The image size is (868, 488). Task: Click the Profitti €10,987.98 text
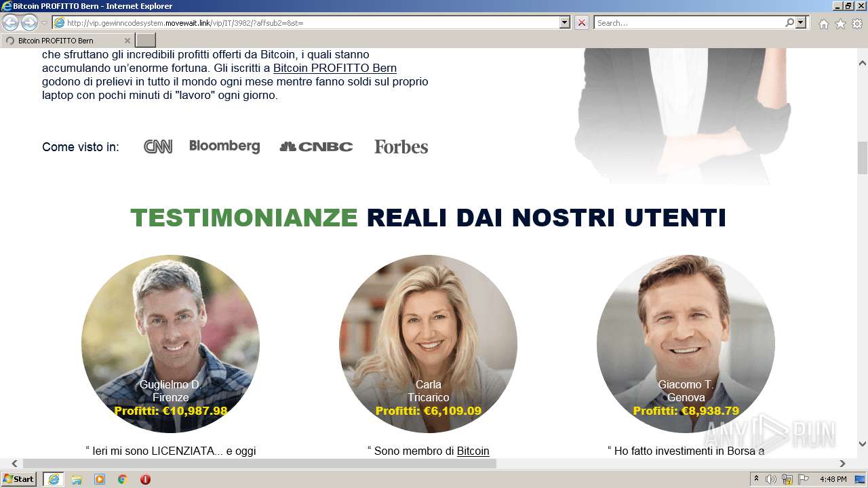pyautogui.click(x=171, y=411)
